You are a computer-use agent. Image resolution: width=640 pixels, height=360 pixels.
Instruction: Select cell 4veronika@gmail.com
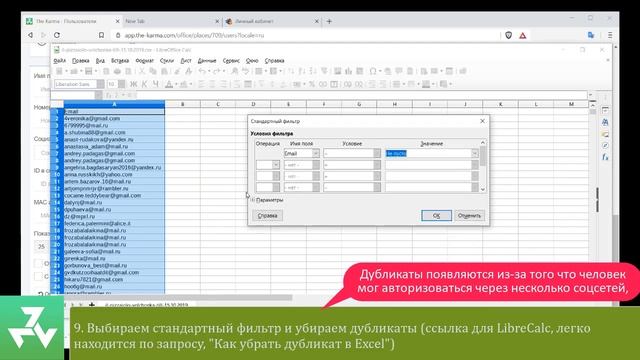click(x=114, y=118)
